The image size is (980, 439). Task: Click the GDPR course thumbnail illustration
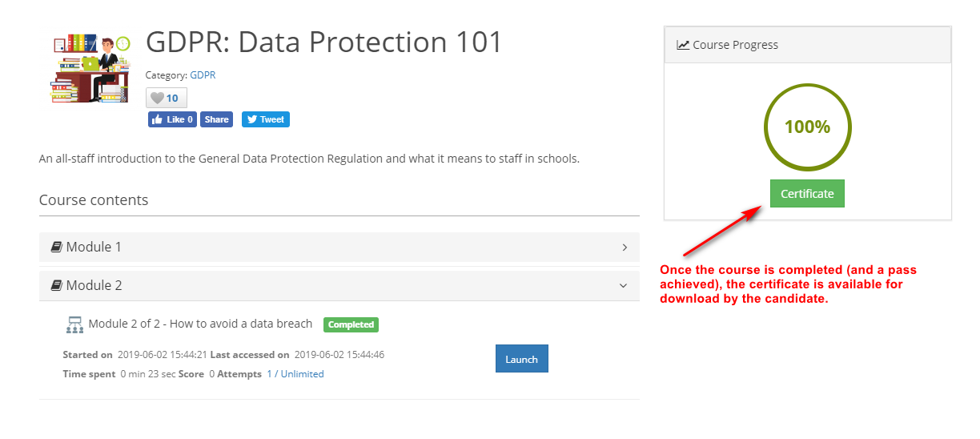pyautogui.click(x=86, y=68)
